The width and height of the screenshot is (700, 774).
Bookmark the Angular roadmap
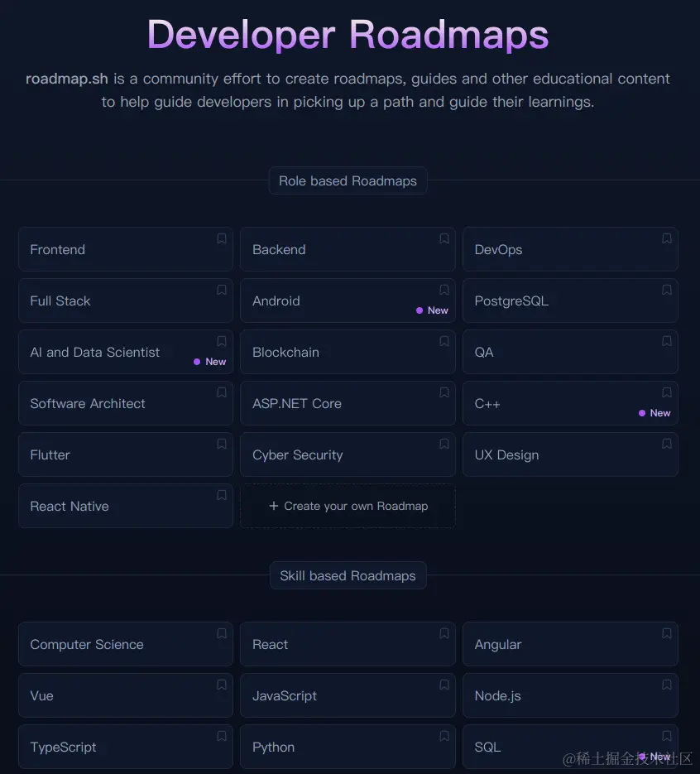tap(666, 634)
